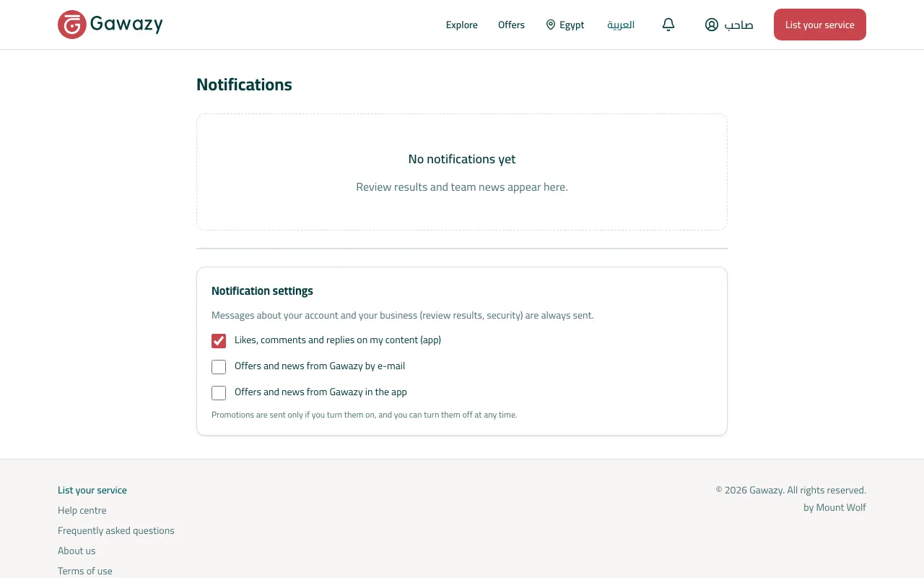
Task: Click the 'Promotions are sent only' note
Action: 365,415
